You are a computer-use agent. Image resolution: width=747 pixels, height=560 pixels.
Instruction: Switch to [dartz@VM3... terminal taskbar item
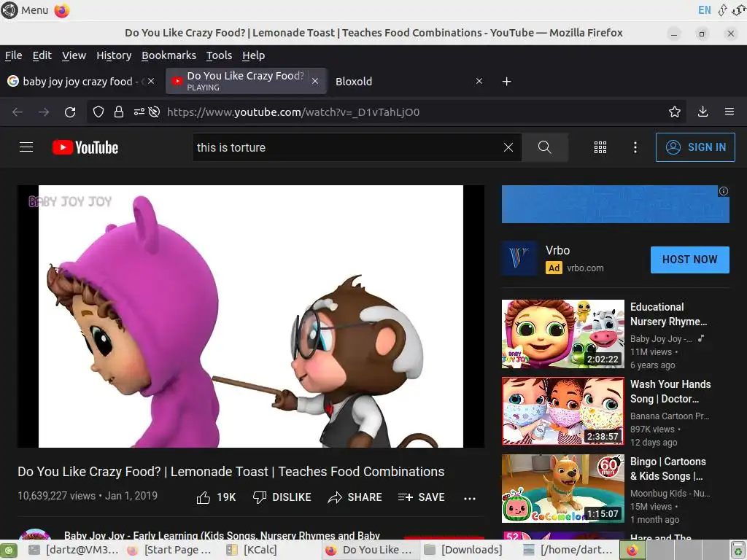click(x=74, y=550)
